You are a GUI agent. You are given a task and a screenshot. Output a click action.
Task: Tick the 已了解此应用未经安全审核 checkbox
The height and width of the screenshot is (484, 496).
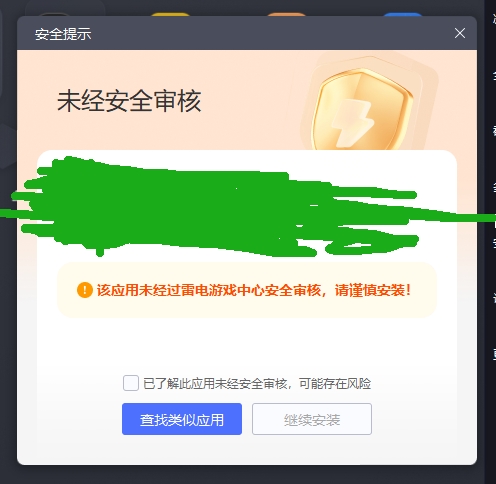pos(131,383)
